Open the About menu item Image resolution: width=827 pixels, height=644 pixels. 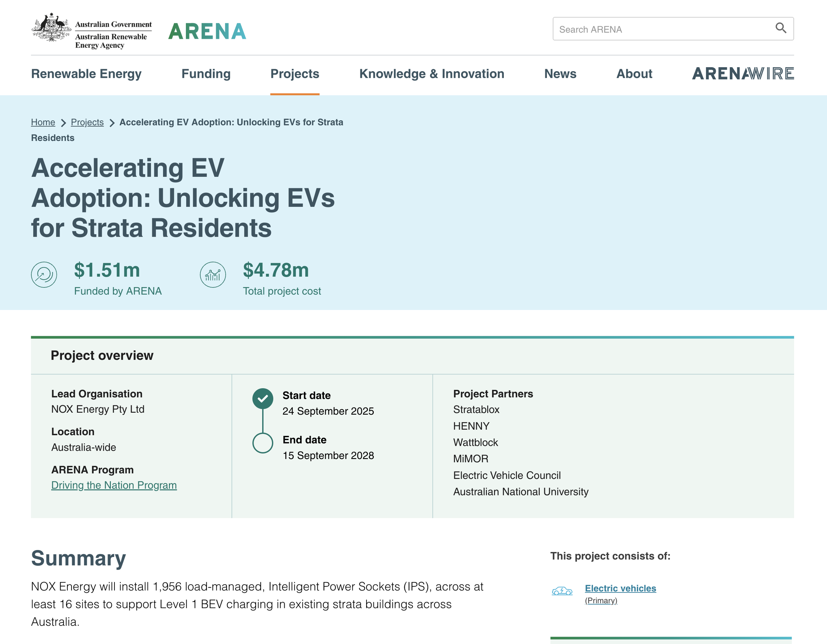click(634, 74)
